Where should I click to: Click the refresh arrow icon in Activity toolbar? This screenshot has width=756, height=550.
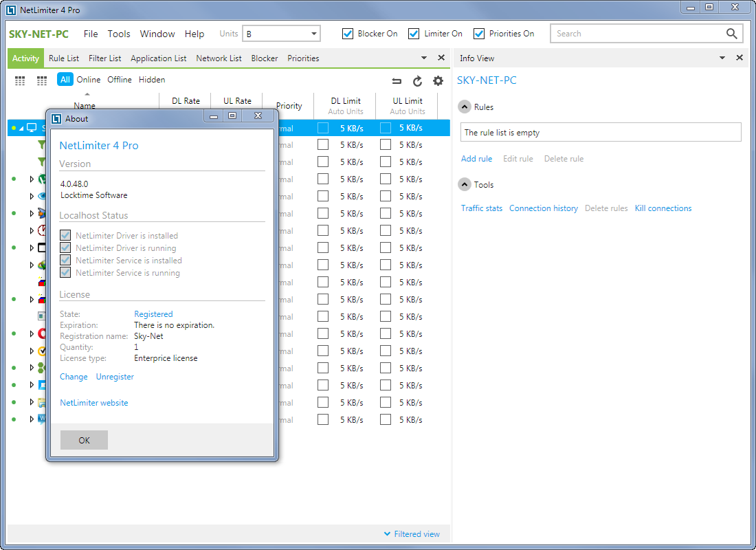pos(418,80)
